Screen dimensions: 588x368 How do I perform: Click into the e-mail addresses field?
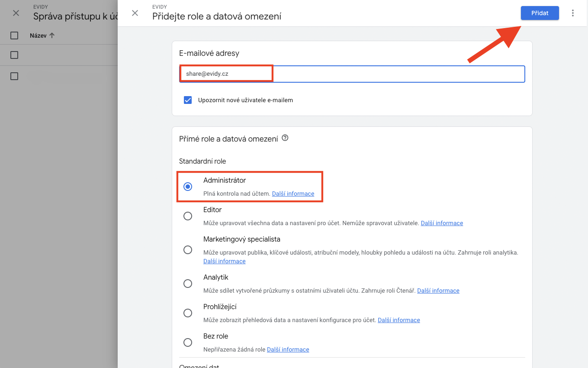click(x=389, y=74)
